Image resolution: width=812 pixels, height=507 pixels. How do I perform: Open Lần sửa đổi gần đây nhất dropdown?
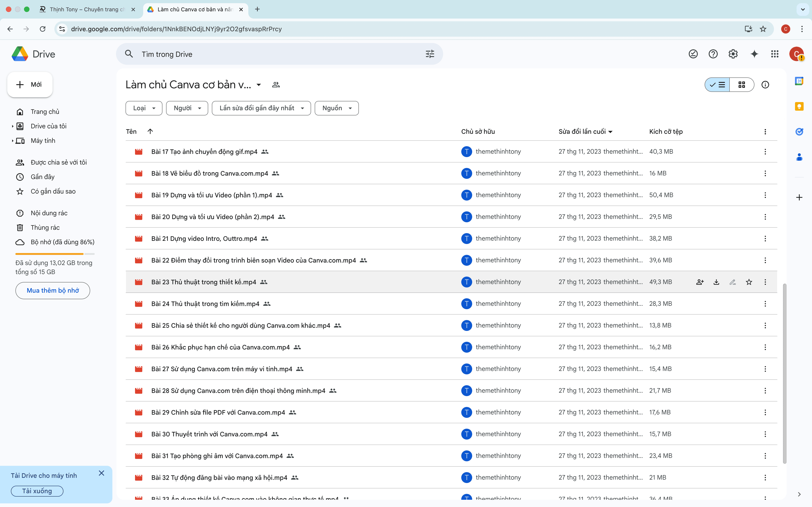pyautogui.click(x=261, y=108)
